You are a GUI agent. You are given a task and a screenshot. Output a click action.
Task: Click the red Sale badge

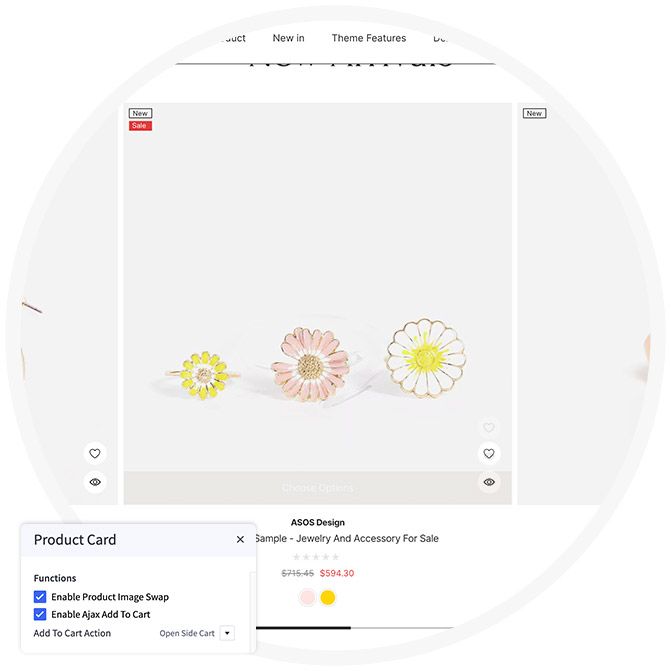(x=140, y=126)
